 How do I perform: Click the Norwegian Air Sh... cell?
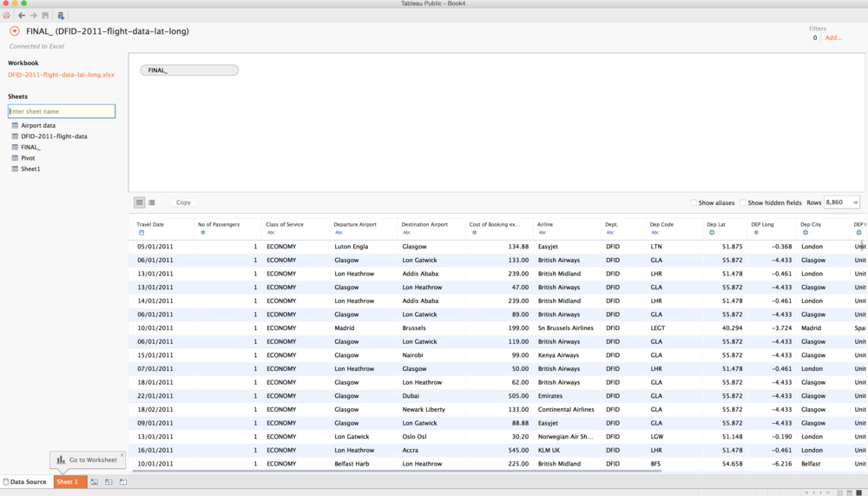[x=565, y=437]
